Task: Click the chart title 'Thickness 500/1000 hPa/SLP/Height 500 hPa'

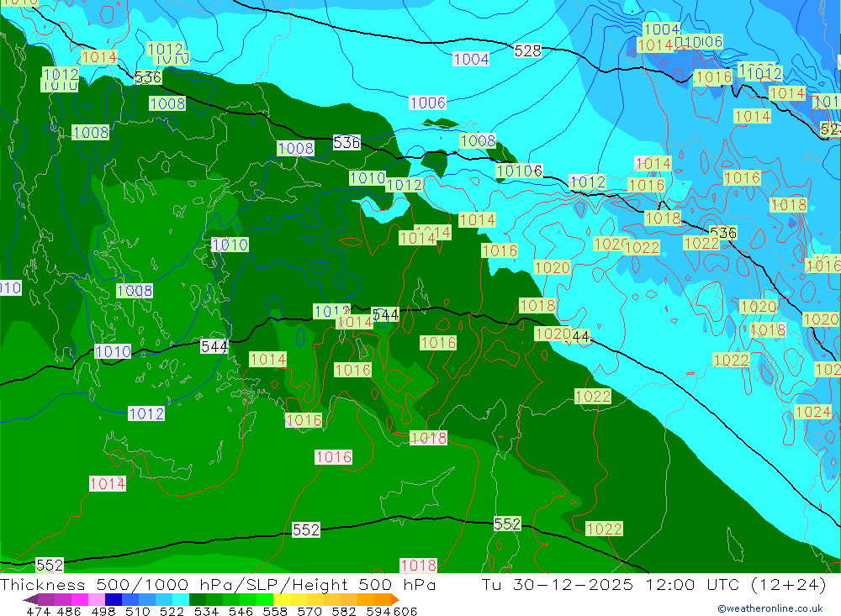Action: pos(218,584)
